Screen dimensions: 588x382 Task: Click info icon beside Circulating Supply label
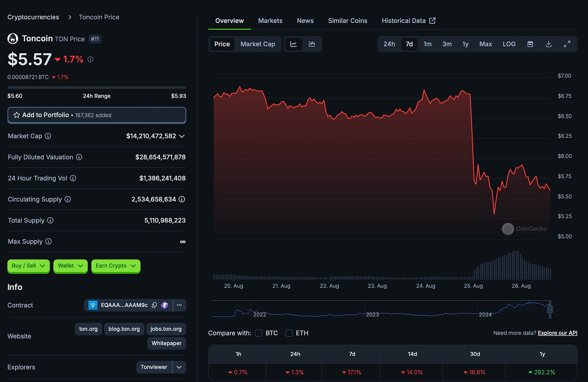(x=68, y=199)
